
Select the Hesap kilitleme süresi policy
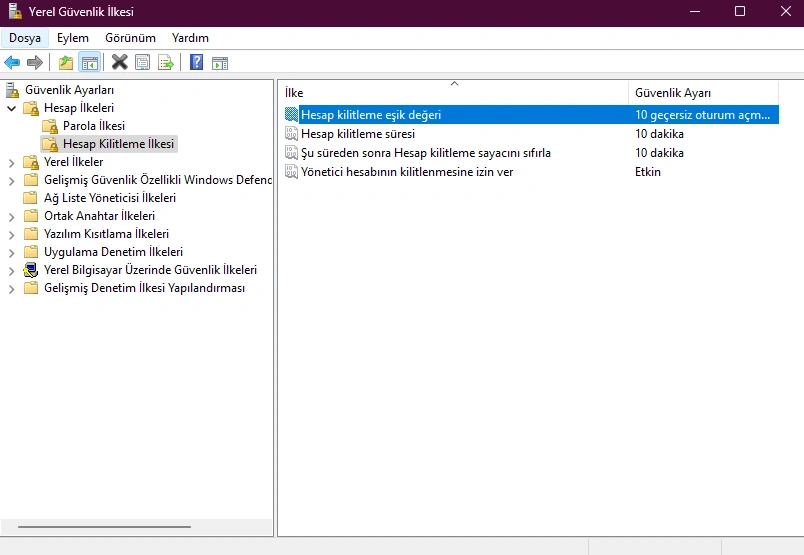tap(357, 134)
